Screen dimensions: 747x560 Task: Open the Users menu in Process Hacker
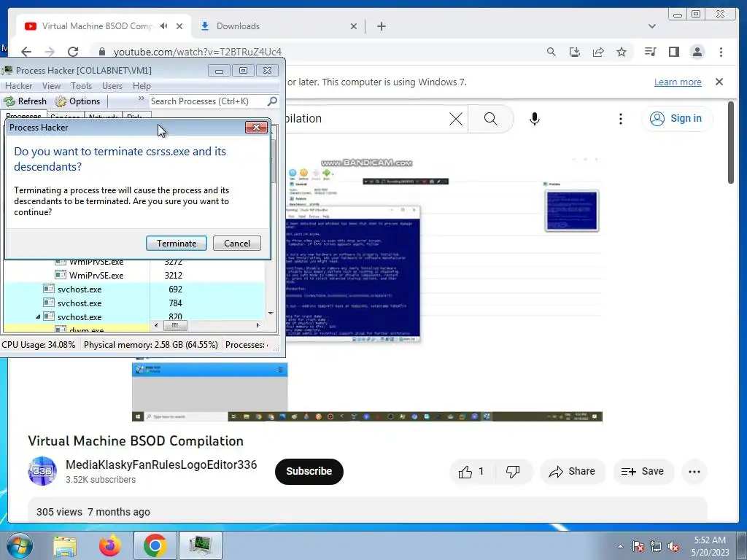(x=112, y=86)
